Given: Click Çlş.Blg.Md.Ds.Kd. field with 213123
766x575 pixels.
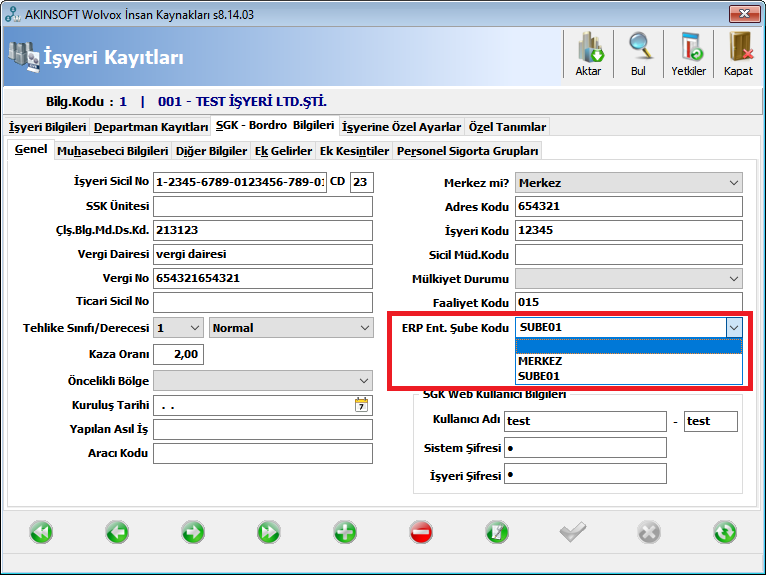Looking at the screenshot, I should [x=263, y=230].
